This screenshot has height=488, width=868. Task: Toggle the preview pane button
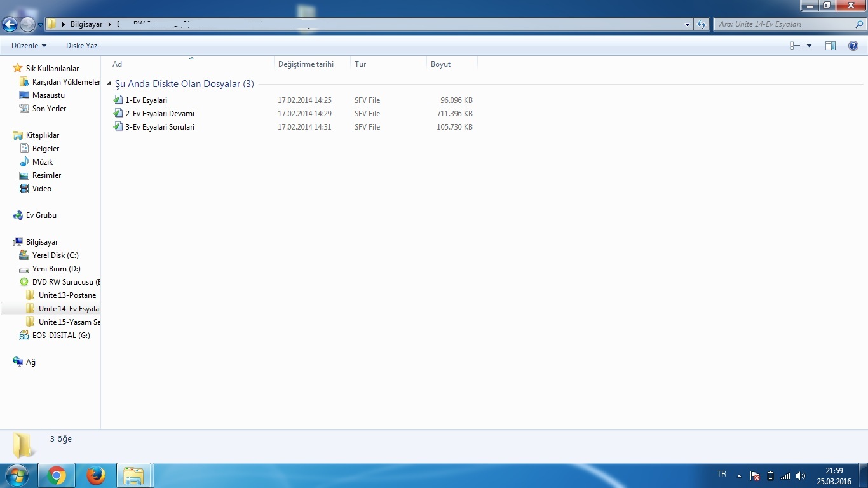click(x=831, y=46)
